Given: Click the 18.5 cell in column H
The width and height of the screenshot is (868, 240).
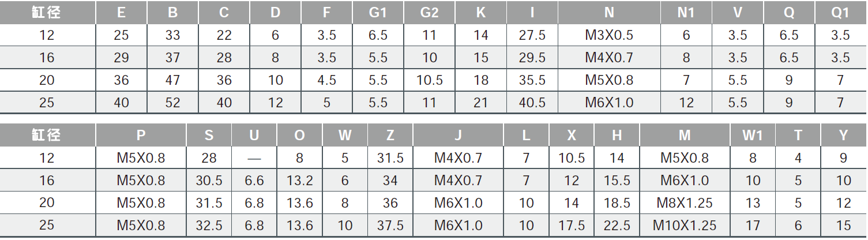Looking at the screenshot, I should tap(617, 203).
